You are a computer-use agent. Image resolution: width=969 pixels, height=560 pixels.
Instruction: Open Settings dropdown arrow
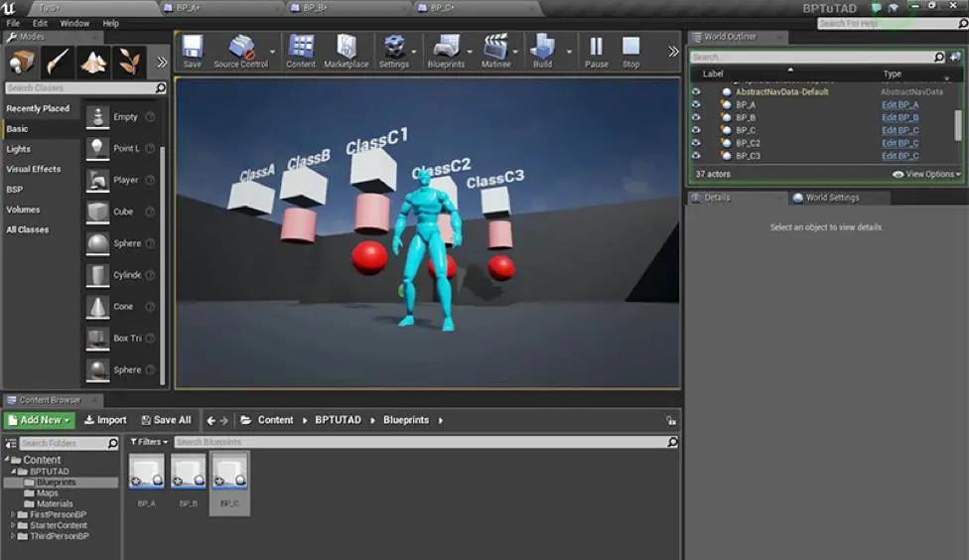pos(414,52)
